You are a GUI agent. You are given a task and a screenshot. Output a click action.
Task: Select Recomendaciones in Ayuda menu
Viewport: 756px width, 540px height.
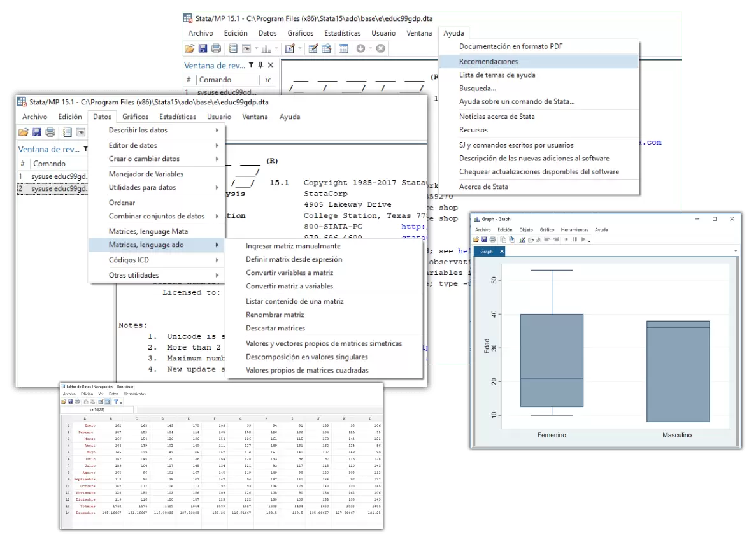tap(539, 61)
